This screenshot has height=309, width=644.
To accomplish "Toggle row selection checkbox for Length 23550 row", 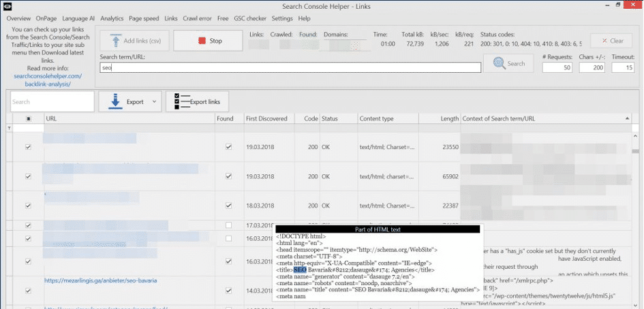I will click(29, 147).
